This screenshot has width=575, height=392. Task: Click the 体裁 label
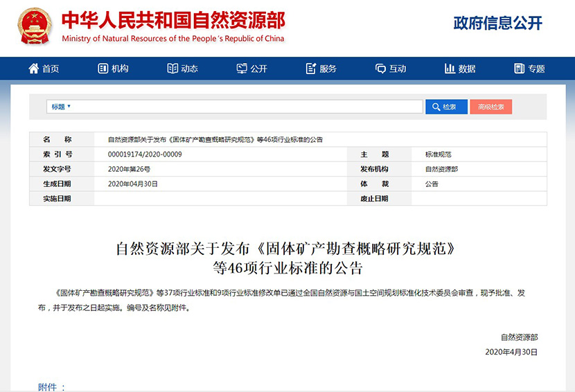(374, 184)
